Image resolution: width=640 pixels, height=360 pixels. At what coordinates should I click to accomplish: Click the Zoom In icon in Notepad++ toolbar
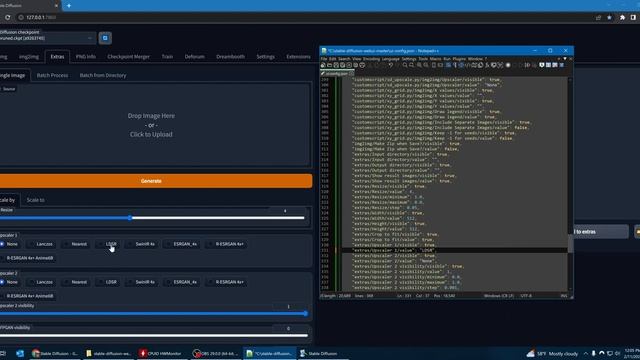tap(419, 65)
